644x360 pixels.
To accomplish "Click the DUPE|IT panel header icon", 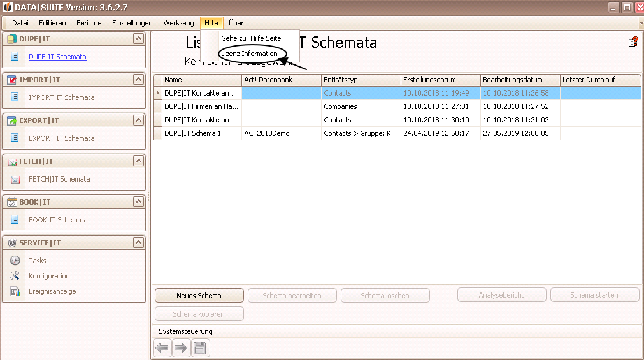I will (x=12, y=39).
